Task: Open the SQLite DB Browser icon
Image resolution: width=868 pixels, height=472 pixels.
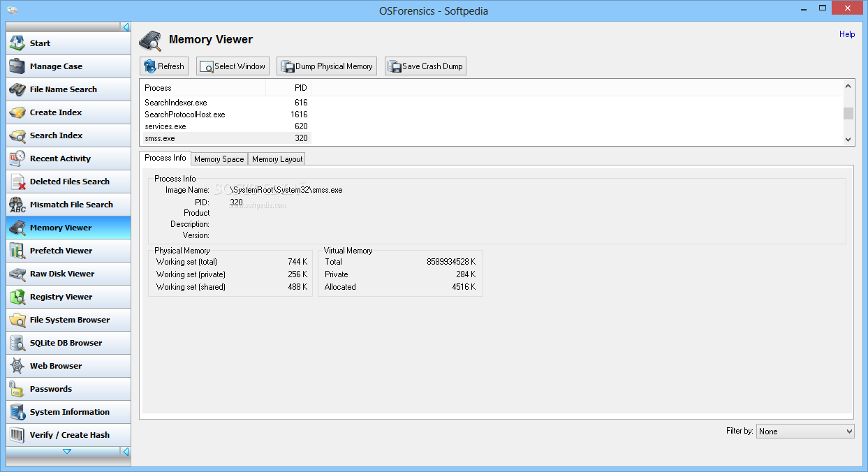Action: coord(17,343)
